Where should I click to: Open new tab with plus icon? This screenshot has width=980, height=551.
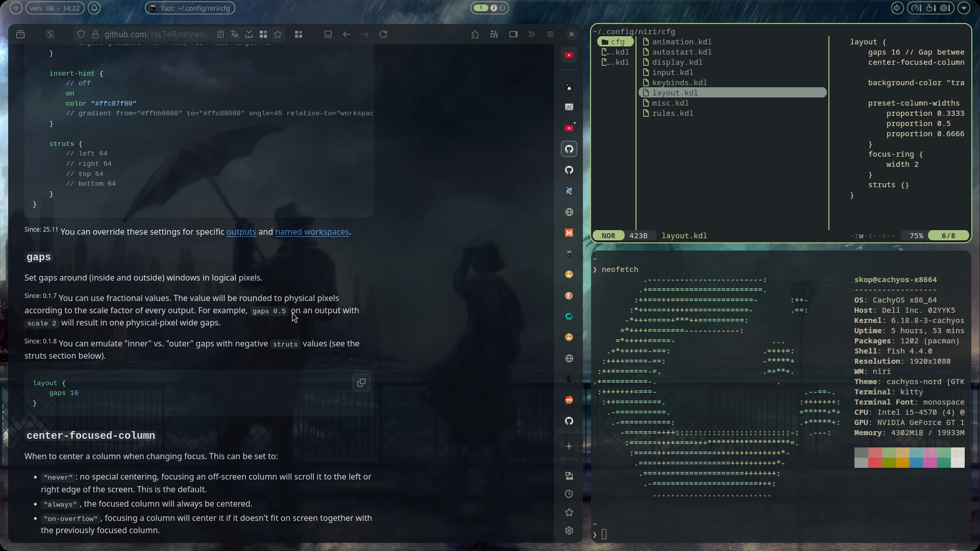coord(569,446)
